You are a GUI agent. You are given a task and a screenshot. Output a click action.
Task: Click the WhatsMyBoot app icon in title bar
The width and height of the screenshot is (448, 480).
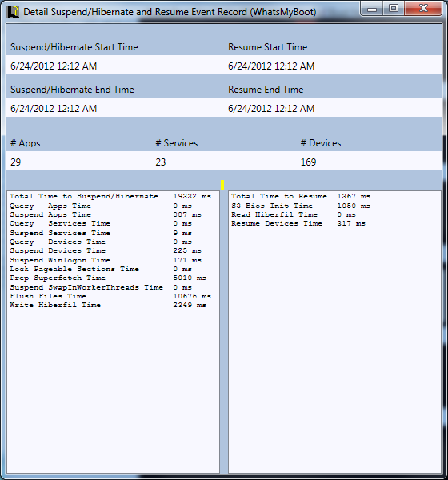13,12
